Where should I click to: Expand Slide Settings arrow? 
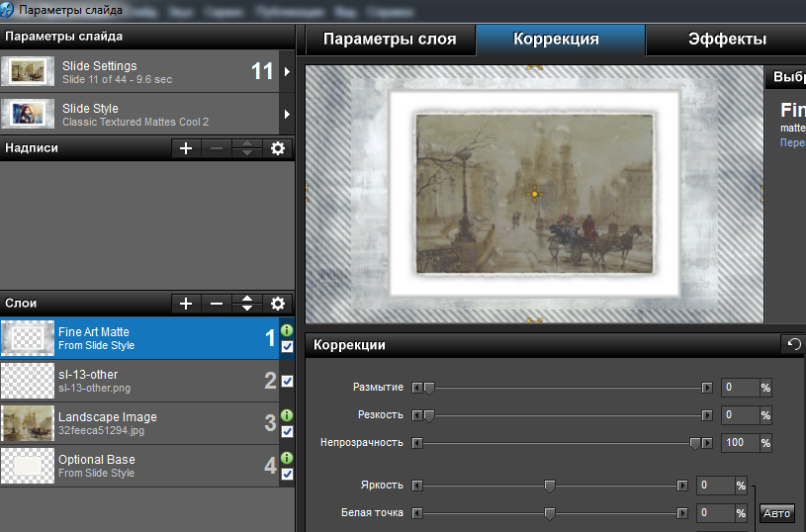tap(287, 71)
